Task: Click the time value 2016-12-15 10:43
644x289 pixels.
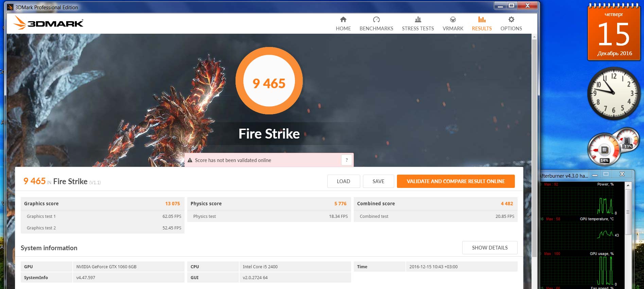Action: 433,267
